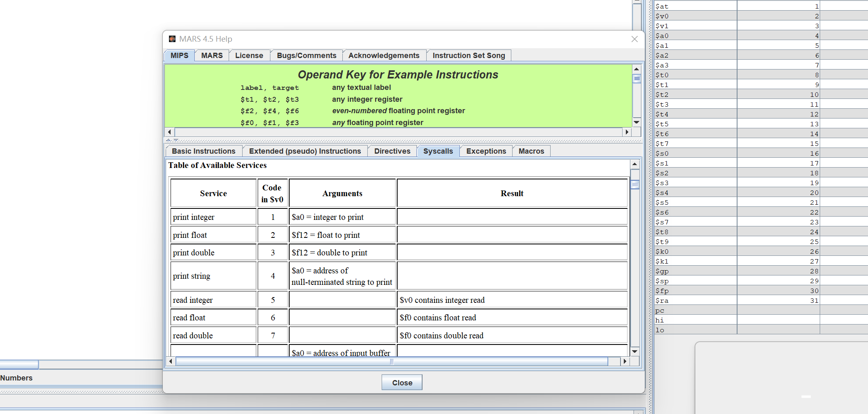Screen dimensions: 868x414
Task: Show the Macros tab
Action: (531, 151)
